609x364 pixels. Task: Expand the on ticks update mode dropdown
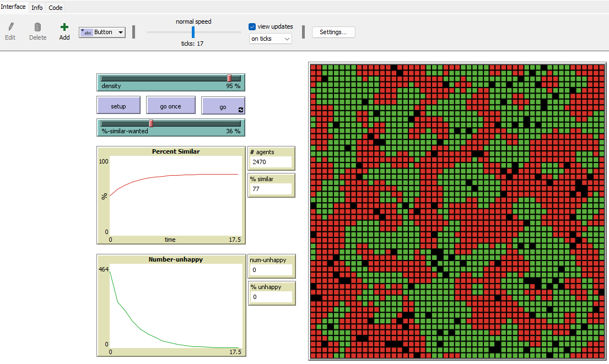click(x=270, y=39)
